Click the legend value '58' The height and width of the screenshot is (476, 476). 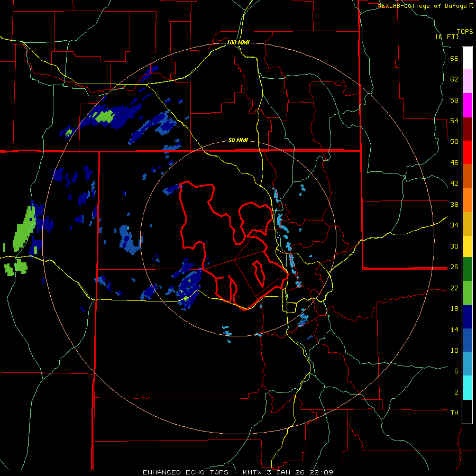point(454,100)
